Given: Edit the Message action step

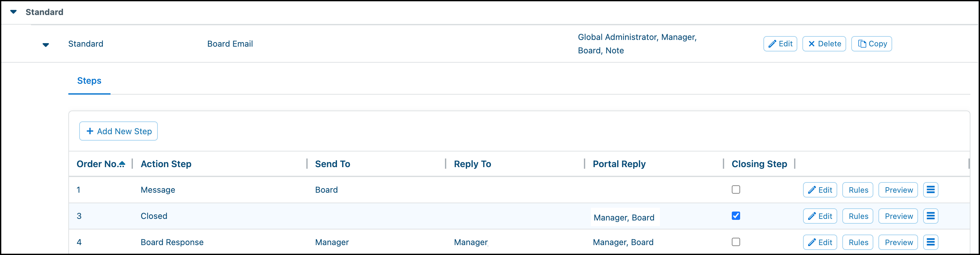Looking at the screenshot, I should click(820, 190).
